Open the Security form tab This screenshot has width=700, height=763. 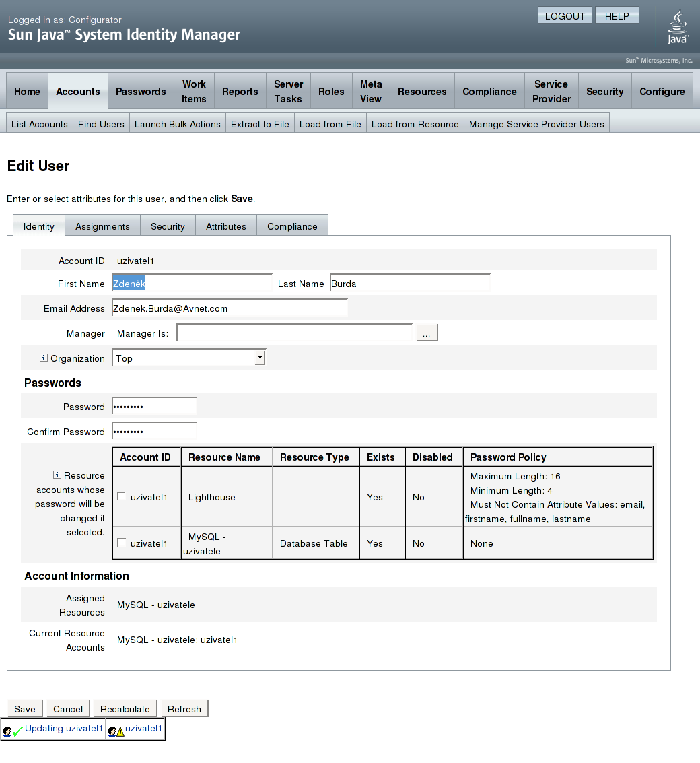[x=168, y=226]
